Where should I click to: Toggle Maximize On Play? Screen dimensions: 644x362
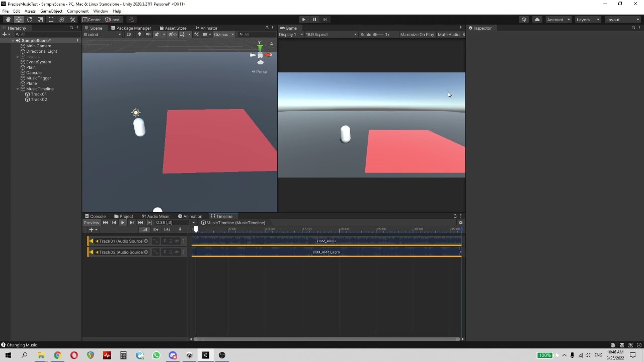(x=417, y=35)
